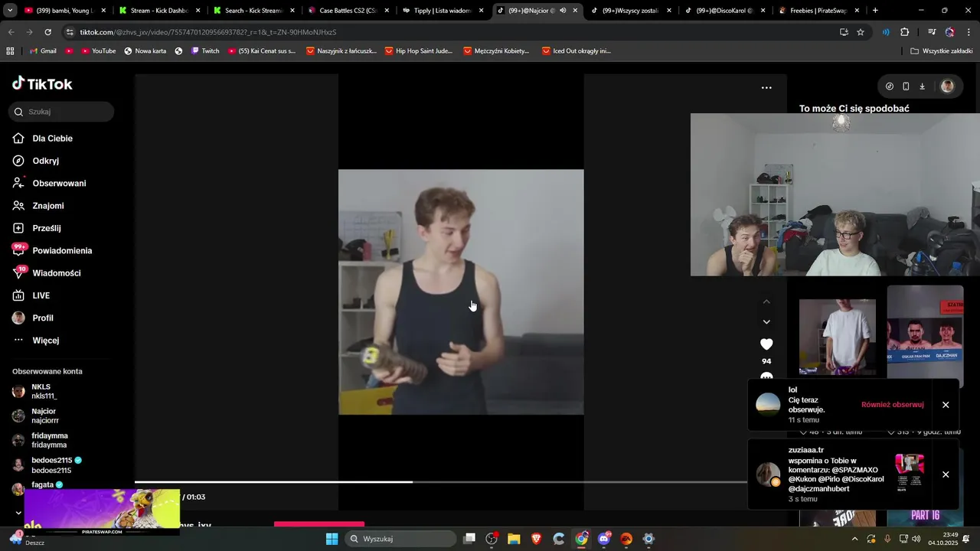This screenshot has width=980, height=551.
Task: Open Chrome apps grid in bookmarks bar
Action: 10,51
